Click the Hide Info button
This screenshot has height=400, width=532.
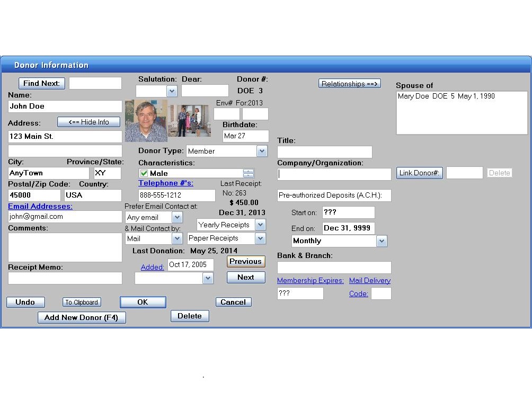click(x=89, y=122)
